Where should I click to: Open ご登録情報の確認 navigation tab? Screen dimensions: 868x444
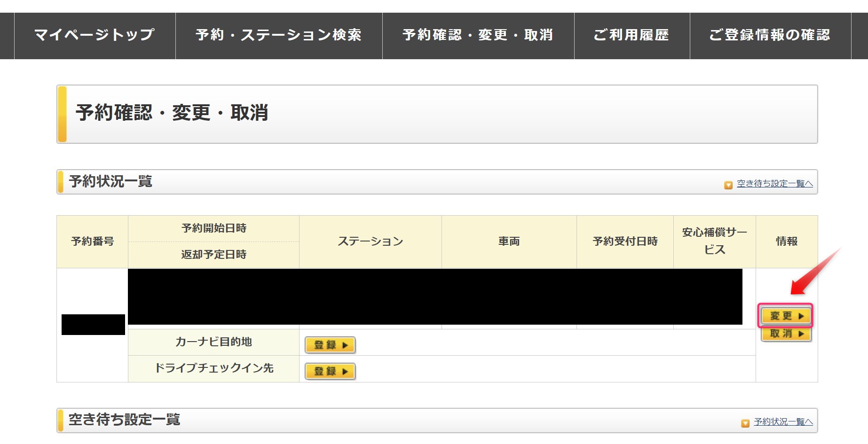click(x=770, y=35)
